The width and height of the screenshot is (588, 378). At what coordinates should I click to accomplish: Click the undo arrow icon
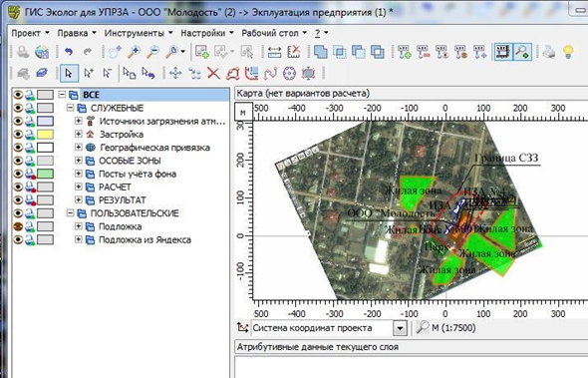click(x=69, y=52)
